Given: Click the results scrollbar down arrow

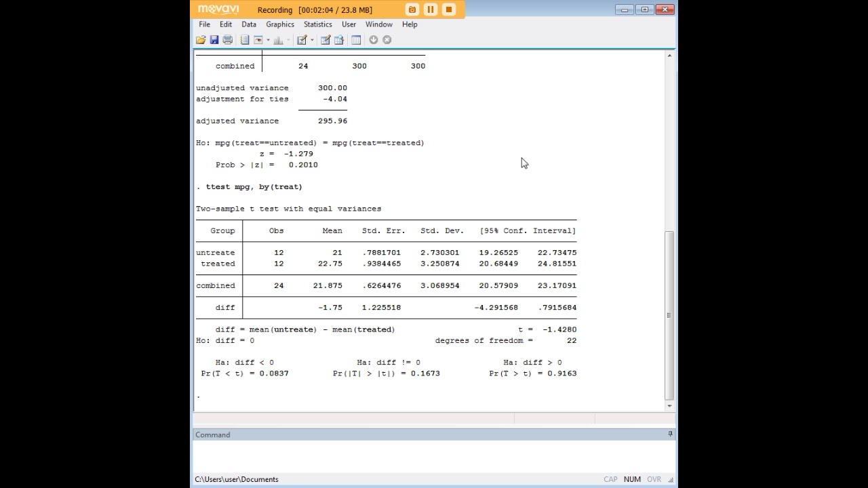Looking at the screenshot, I should coord(669,405).
